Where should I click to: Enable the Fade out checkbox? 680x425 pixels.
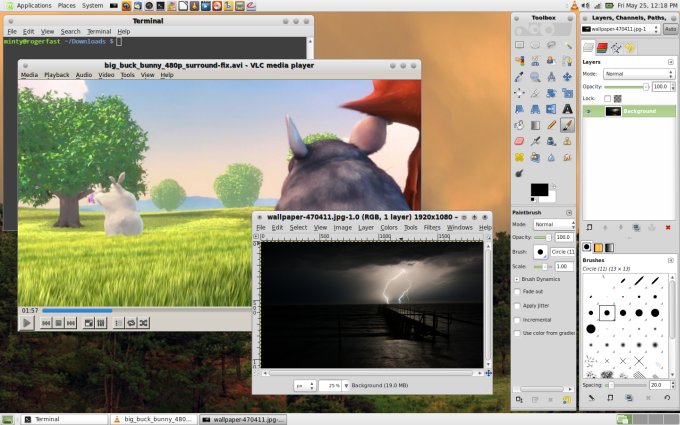click(x=517, y=292)
